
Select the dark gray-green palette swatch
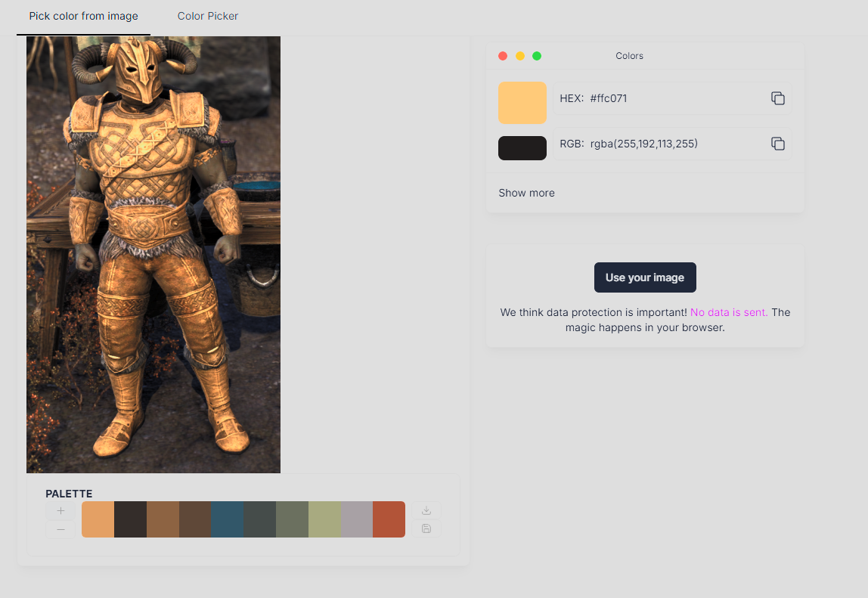tap(259, 519)
